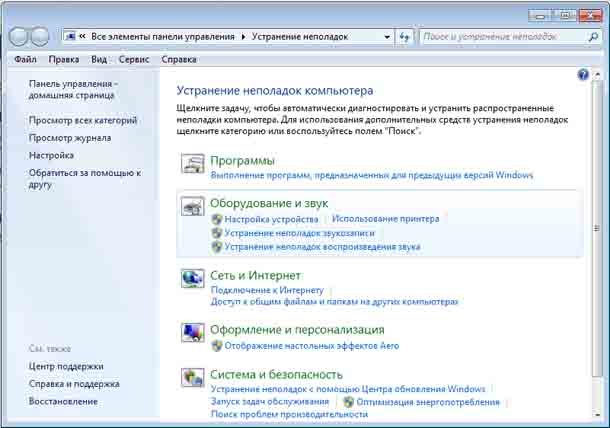This screenshot has height=428, width=610.
Task: Click 'Обратиться за помощью к другу' link
Action: (x=85, y=179)
